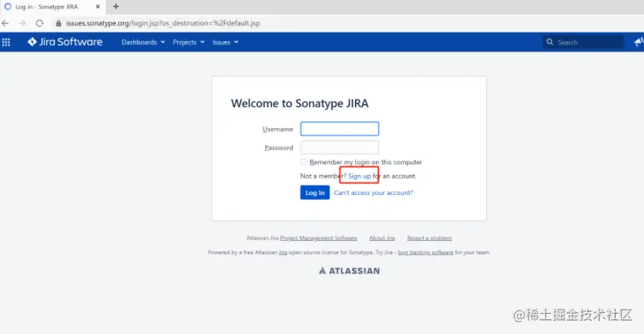Click the search magnifier icon
Screen dimensions: 644x334
tap(549, 42)
